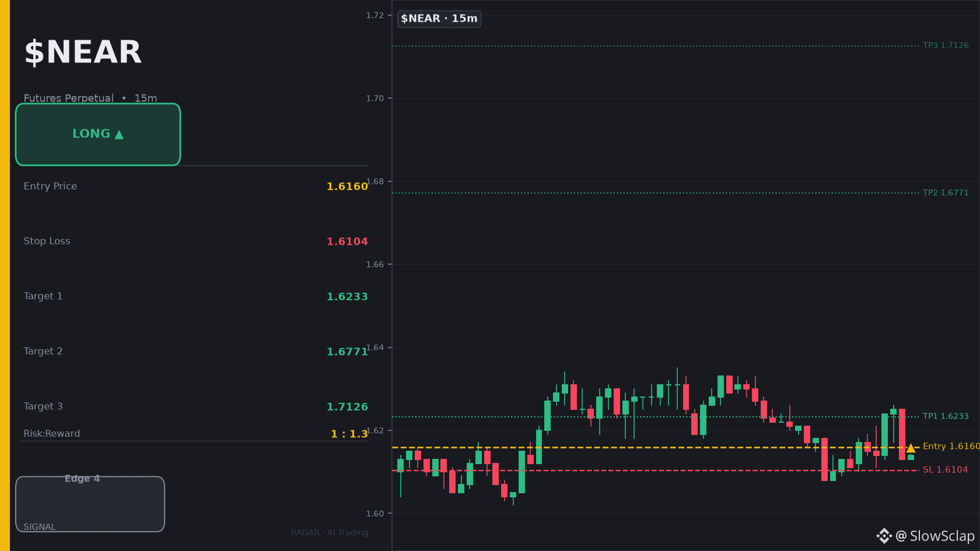Click the Target 2 label

click(43, 351)
